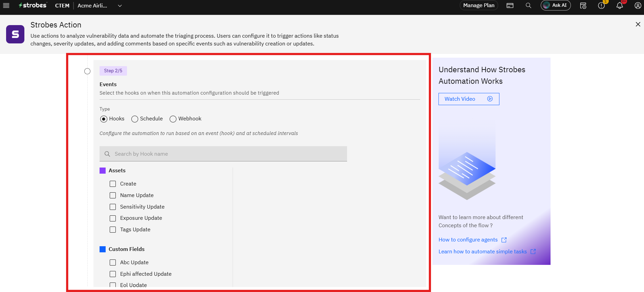Click the purple Strobes Action app icon
Viewport: 644px width, 292px height.
pyautogui.click(x=15, y=34)
